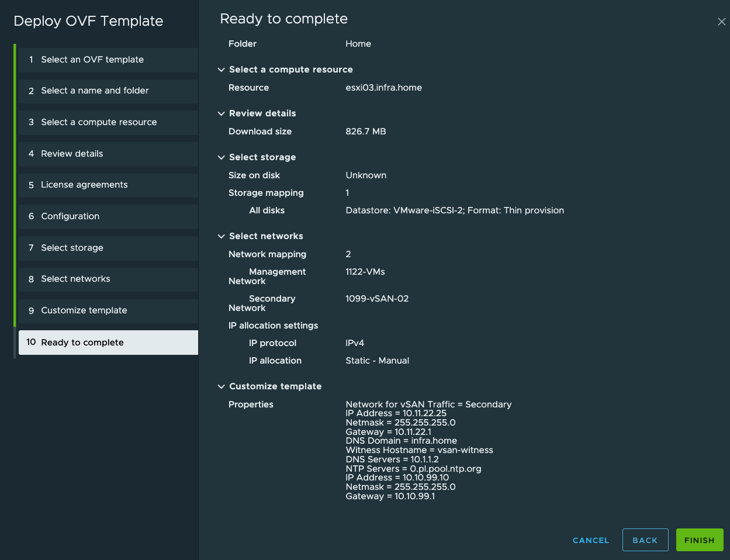The width and height of the screenshot is (730, 560).
Task: Click BACK to return to previous step
Action: [645, 540]
